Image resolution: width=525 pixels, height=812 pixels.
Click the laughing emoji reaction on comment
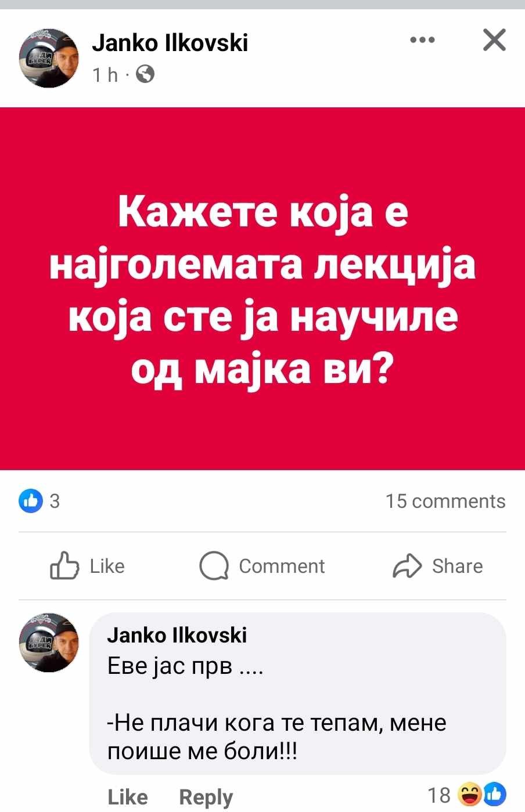click(x=469, y=795)
